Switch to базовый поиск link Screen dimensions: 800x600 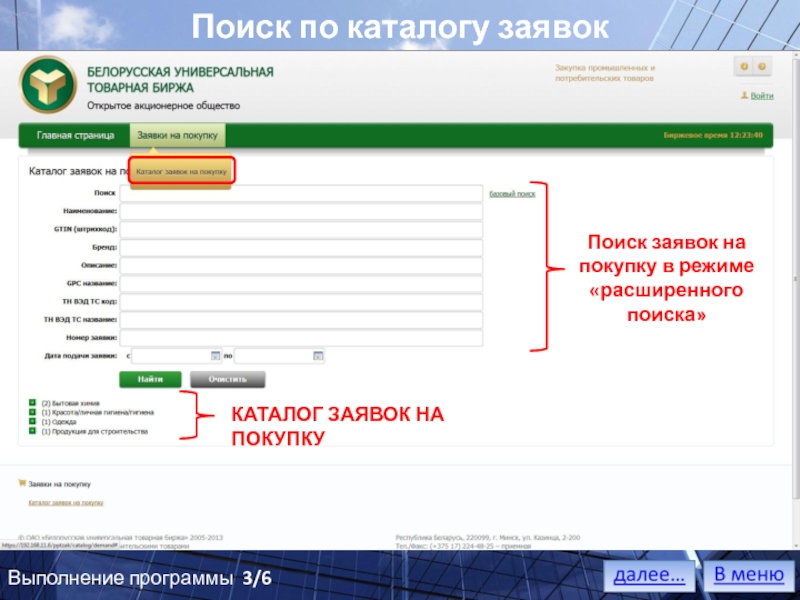[x=512, y=194]
